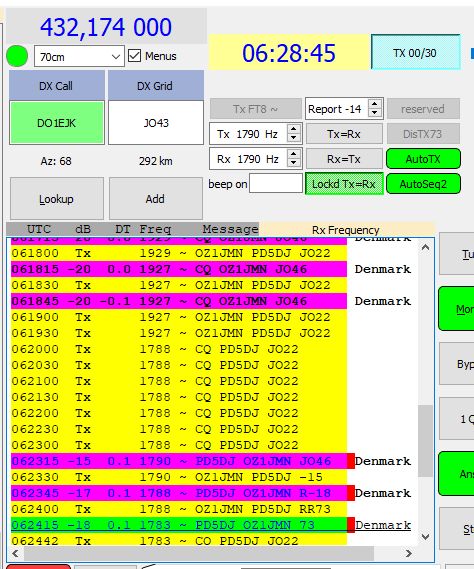Toggle the Lockd Tx=Rx button
Viewport: 474px width, 569px height.
(344, 184)
